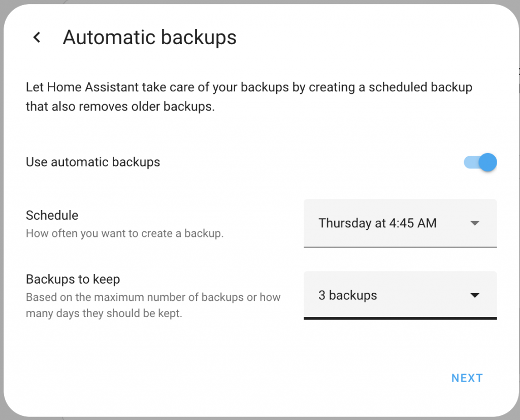The height and width of the screenshot is (420, 520).
Task: Click the underline beneath the Schedule field
Action: pyautogui.click(x=400, y=247)
